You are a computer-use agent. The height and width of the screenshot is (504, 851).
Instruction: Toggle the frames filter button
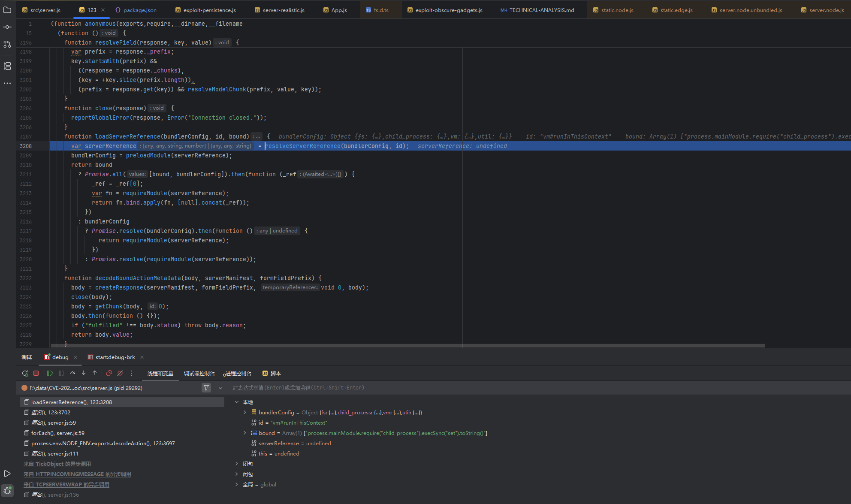pyautogui.click(x=206, y=388)
